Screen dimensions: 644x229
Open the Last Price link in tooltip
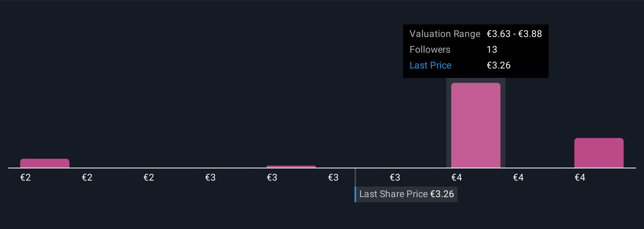pyautogui.click(x=430, y=65)
